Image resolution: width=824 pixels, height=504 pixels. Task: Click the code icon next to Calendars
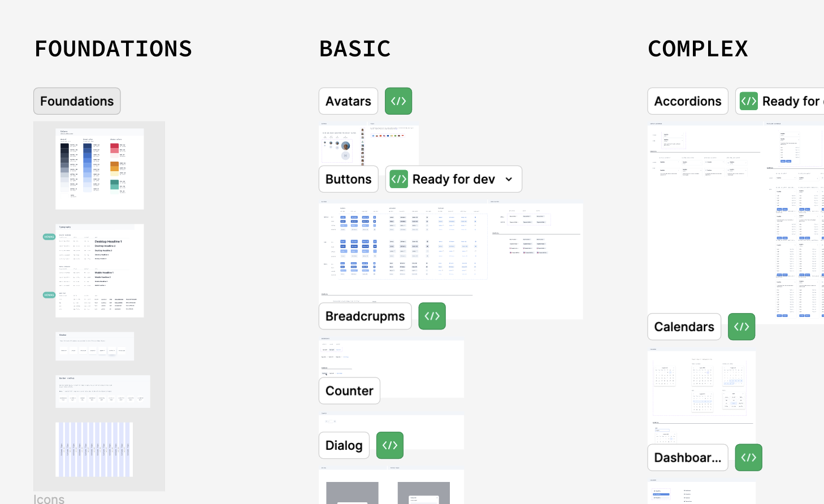pyautogui.click(x=741, y=327)
